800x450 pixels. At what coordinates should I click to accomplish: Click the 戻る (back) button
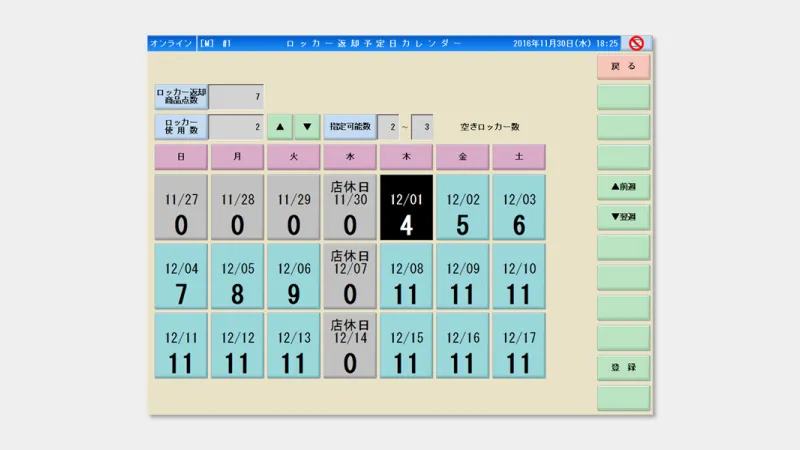pyautogui.click(x=623, y=67)
